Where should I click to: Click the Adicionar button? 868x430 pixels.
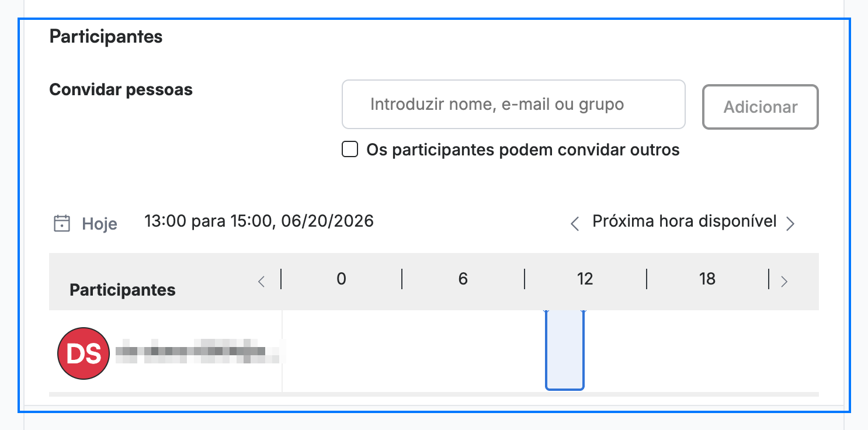coord(761,107)
